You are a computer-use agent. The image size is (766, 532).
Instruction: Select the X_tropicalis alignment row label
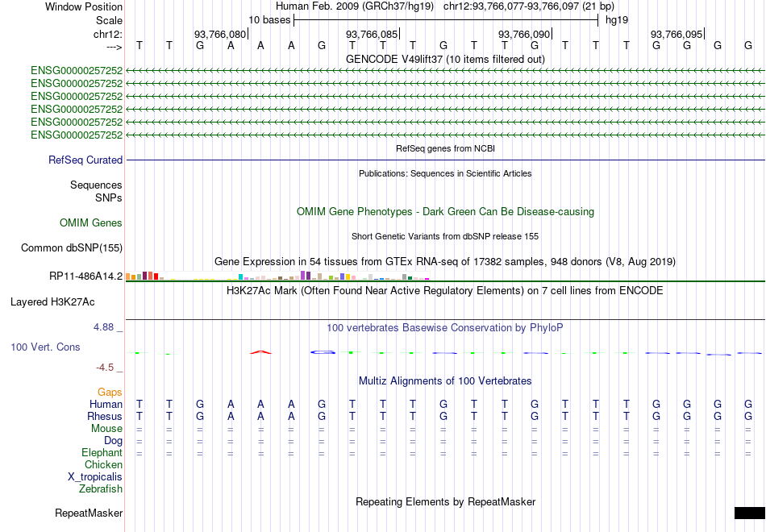click(95, 477)
